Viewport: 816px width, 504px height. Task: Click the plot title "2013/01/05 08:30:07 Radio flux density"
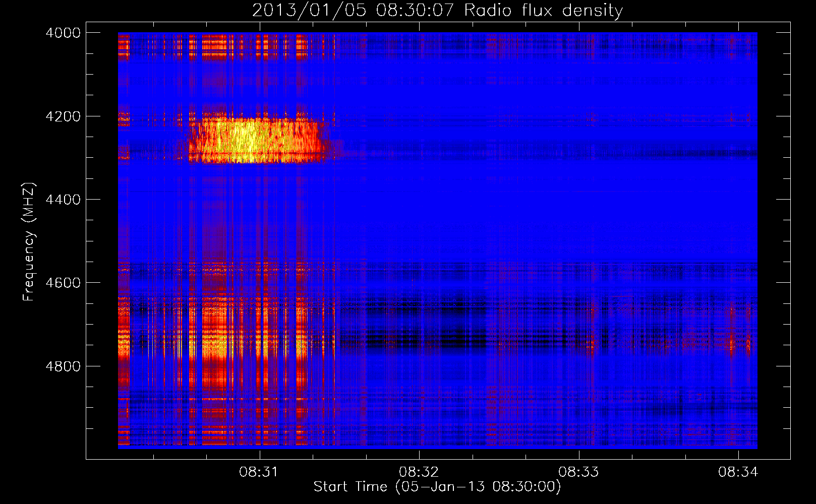[x=437, y=10]
